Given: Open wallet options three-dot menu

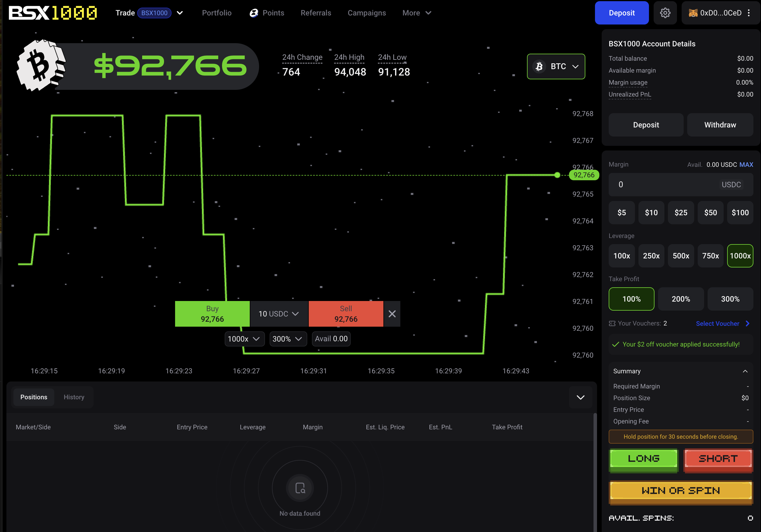Looking at the screenshot, I should [x=749, y=13].
